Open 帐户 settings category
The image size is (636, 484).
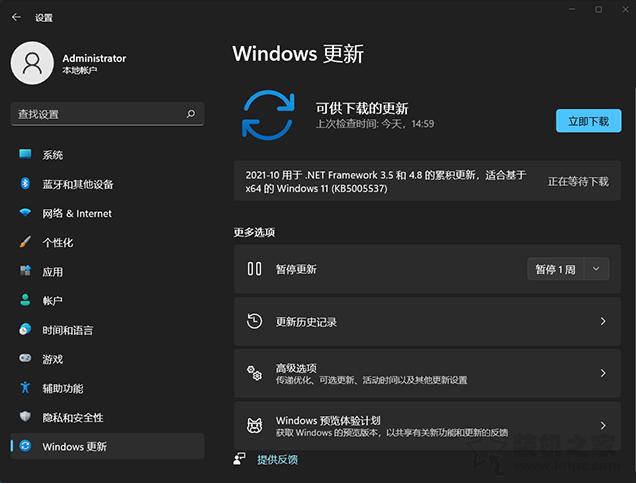coord(107,300)
